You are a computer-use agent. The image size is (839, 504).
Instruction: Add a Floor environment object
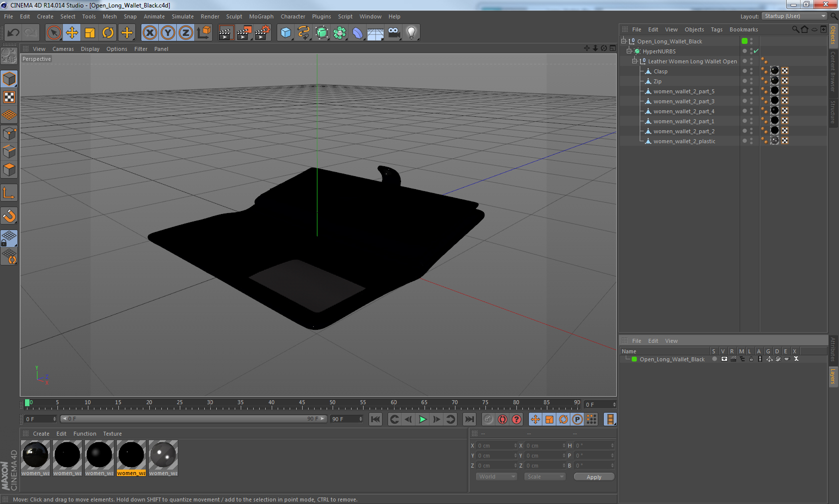pyautogui.click(x=376, y=33)
